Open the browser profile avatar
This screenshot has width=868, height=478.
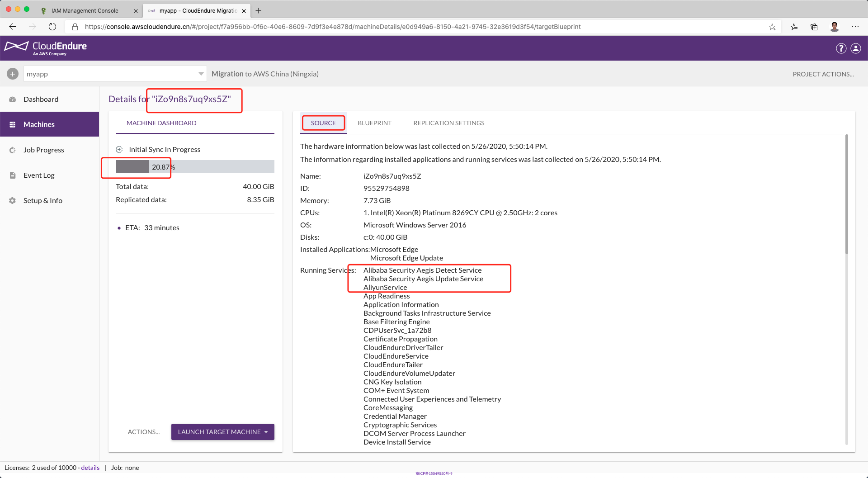coord(835,27)
